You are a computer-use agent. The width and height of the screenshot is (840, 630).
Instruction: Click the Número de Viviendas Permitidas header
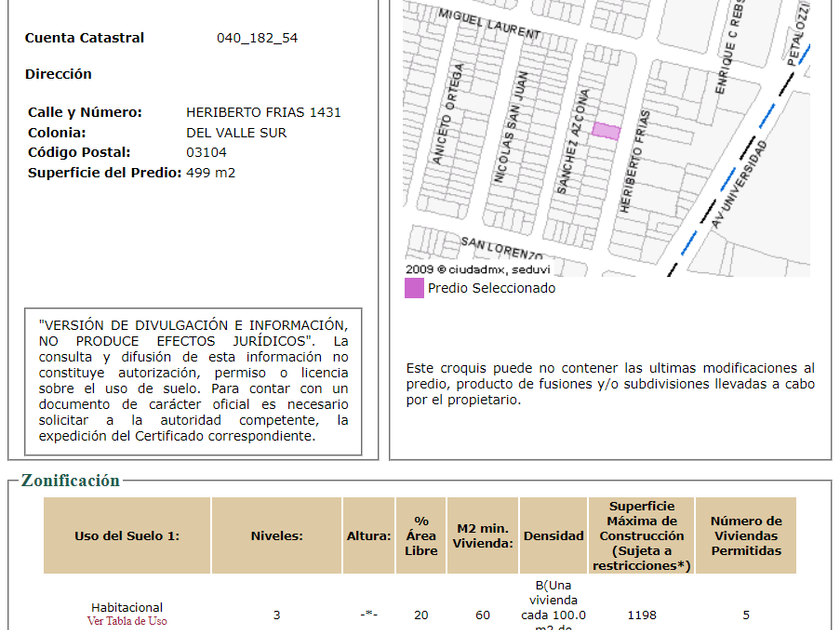point(746,536)
